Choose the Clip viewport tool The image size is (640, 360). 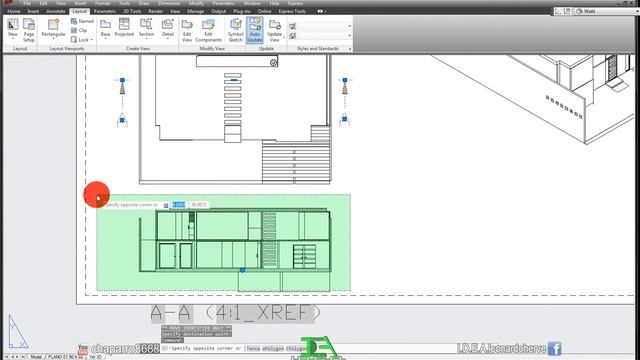pyautogui.click(x=79, y=30)
